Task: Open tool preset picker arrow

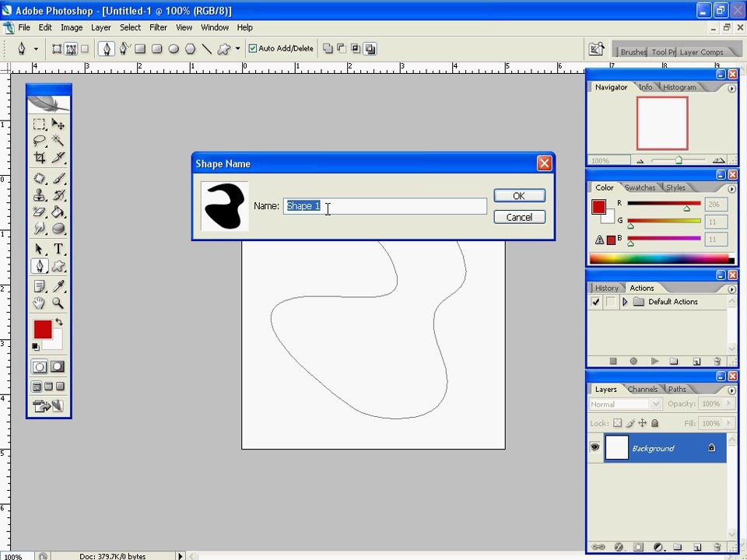Action: pos(36,48)
